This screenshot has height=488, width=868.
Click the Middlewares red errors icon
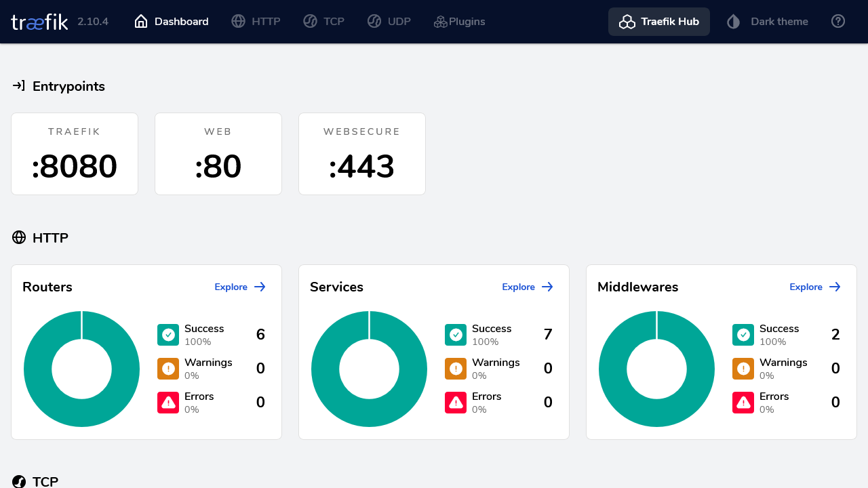(743, 403)
